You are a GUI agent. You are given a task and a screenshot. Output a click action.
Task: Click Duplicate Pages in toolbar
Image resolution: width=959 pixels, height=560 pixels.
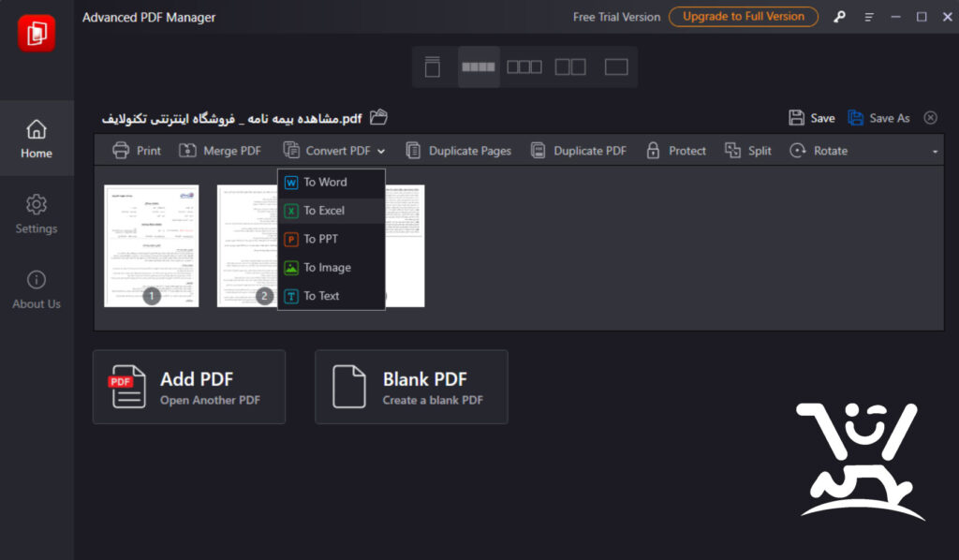click(x=458, y=151)
